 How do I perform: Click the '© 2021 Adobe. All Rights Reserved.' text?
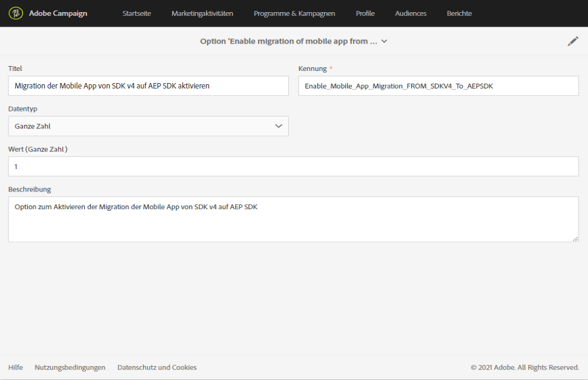tap(524, 367)
